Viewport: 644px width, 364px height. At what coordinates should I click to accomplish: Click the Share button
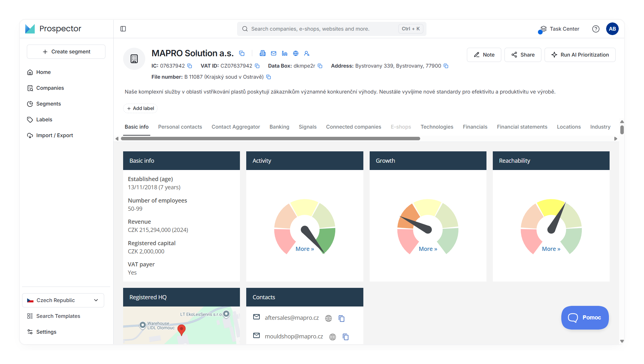pos(523,55)
